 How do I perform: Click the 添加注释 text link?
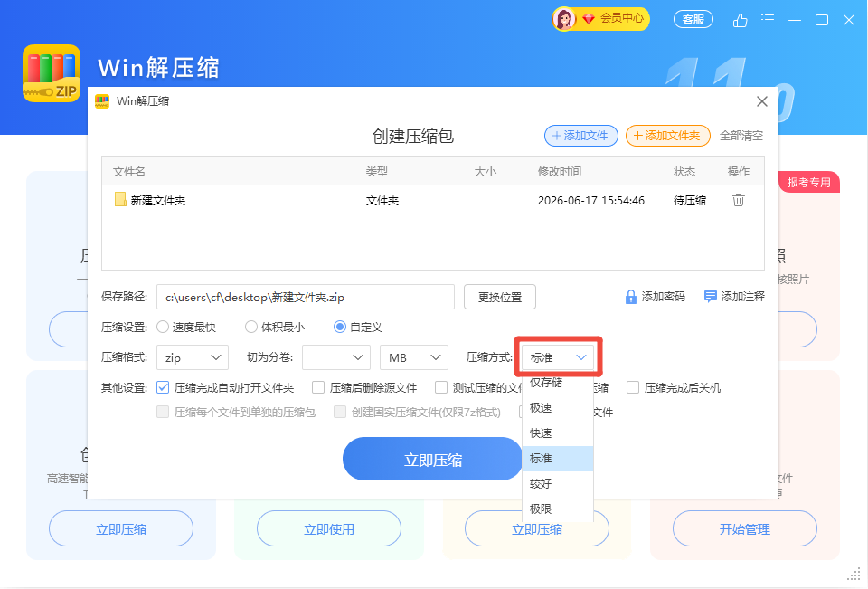743,297
